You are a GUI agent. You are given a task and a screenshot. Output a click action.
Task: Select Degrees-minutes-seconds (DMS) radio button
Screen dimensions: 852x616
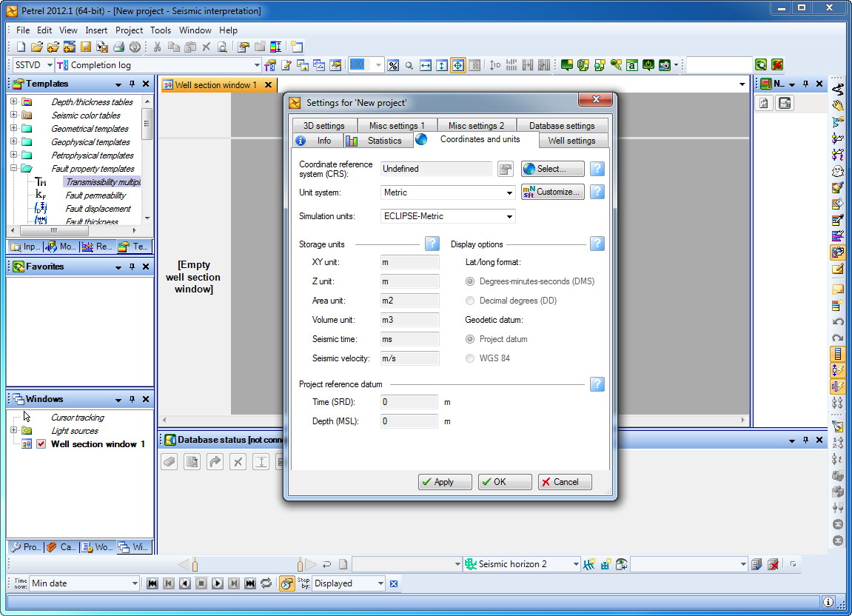[x=470, y=281]
